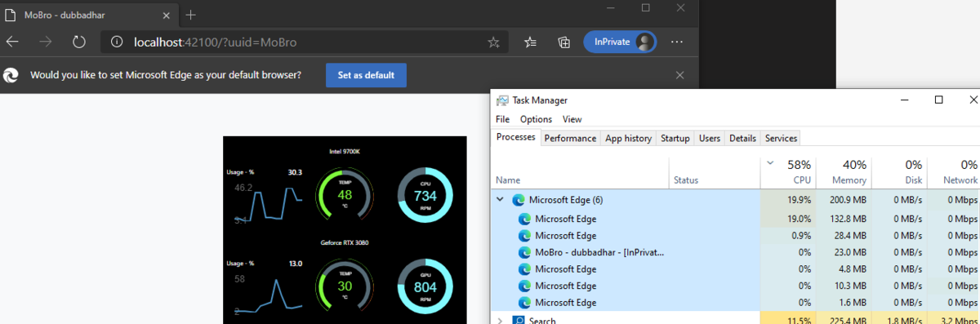Screen dimensions: 980x324
Task: Open a new tab with plus icon
Action: 191,15
